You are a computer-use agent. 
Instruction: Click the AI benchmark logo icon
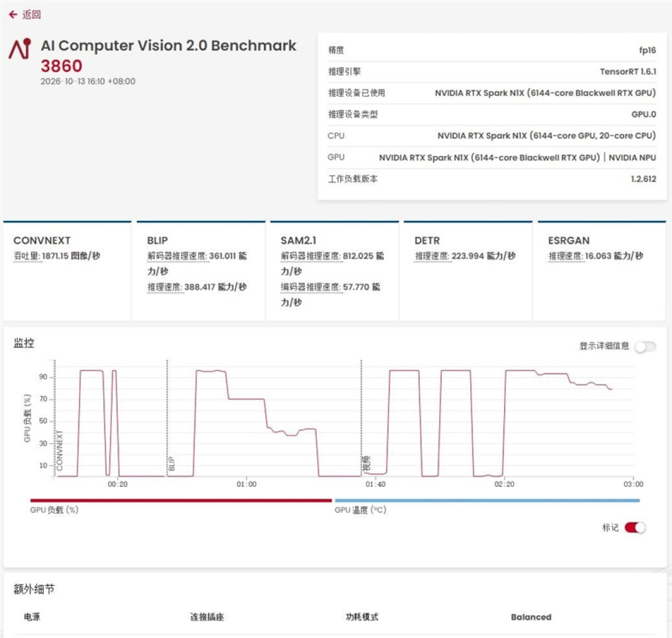(20, 49)
